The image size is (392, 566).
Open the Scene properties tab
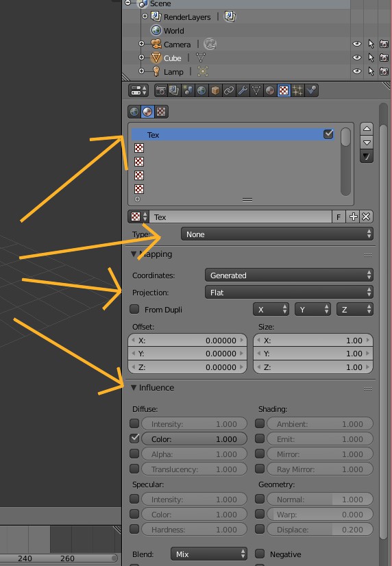[188, 90]
